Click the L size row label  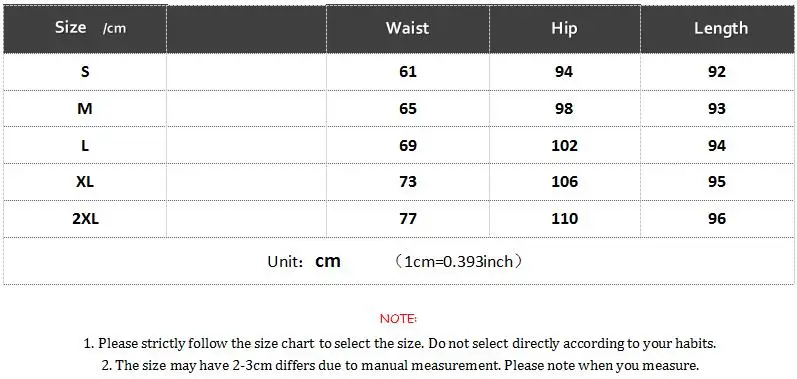coord(85,146)
